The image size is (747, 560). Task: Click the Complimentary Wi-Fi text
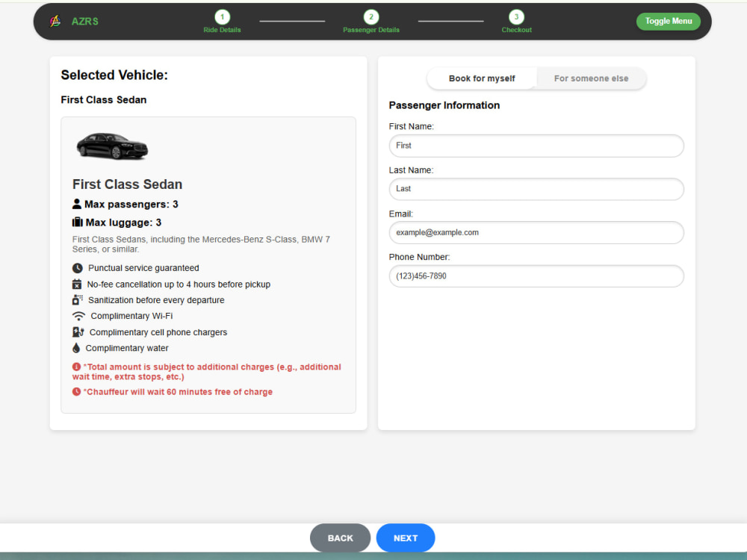tap(131, 316)
